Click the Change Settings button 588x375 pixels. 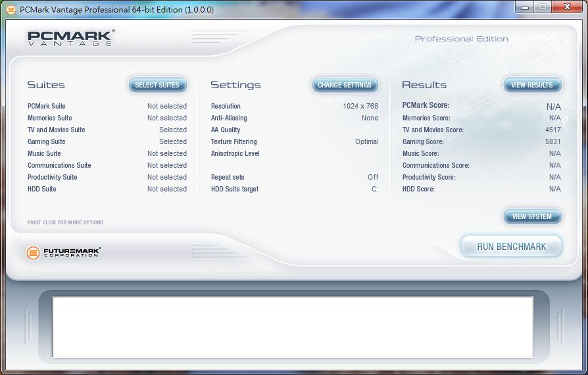point(345,85)
